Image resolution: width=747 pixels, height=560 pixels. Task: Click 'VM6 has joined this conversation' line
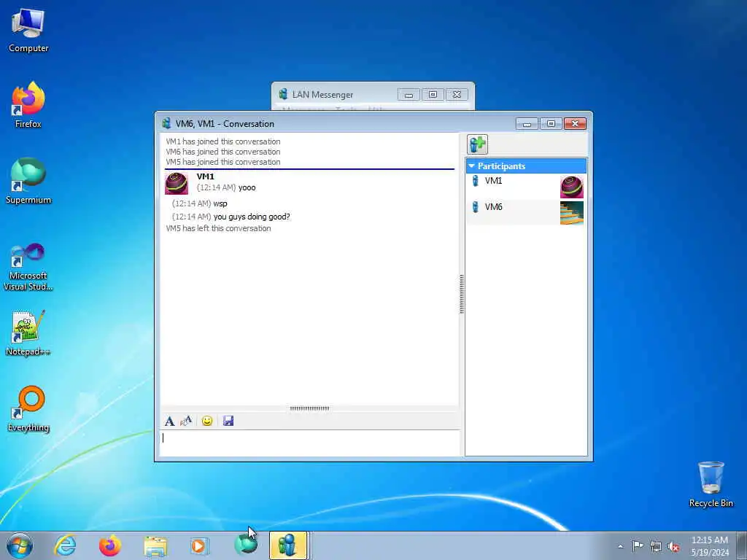(223, 152)
